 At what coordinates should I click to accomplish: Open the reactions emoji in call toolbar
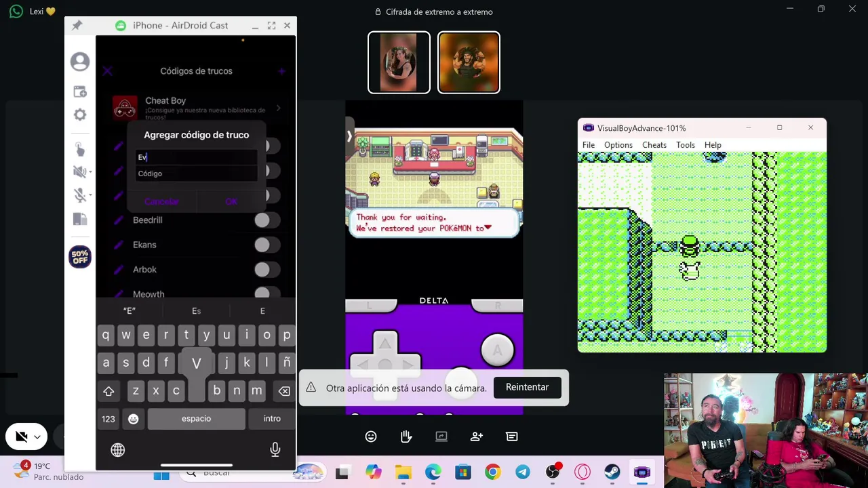pyautogui.click(x=371, y=436)
